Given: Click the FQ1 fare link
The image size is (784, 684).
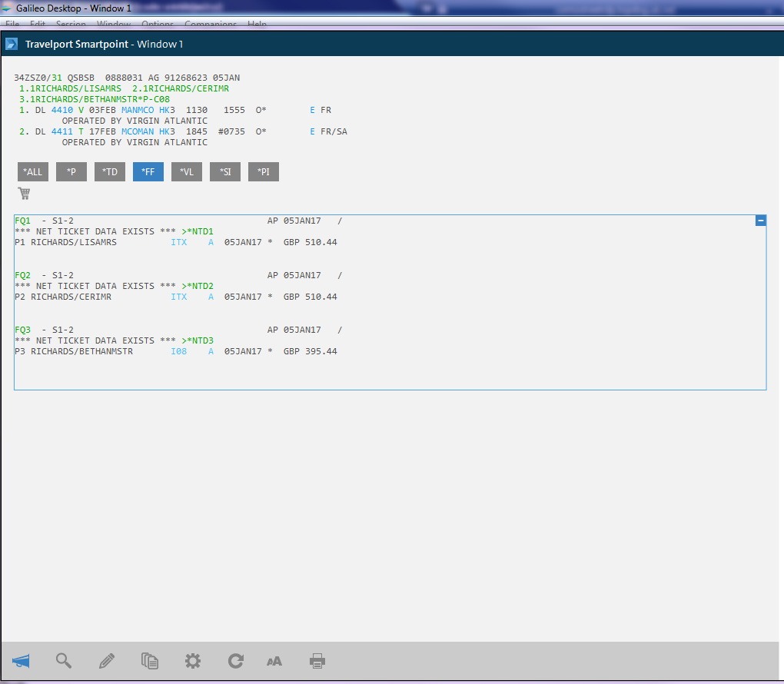Looking at the screenshot, I should (x=22, y=221).
